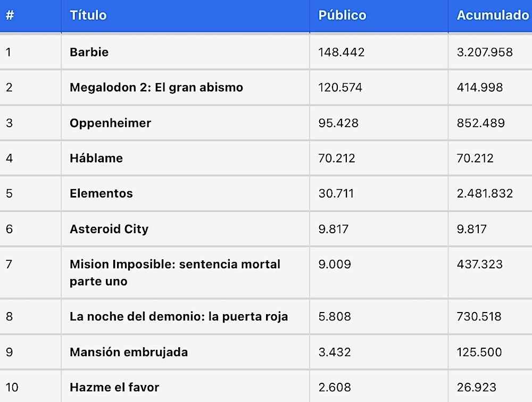Click the Mansión embrujada title
The height and width of the screenshot is (402, 532).
click(129, 352)
